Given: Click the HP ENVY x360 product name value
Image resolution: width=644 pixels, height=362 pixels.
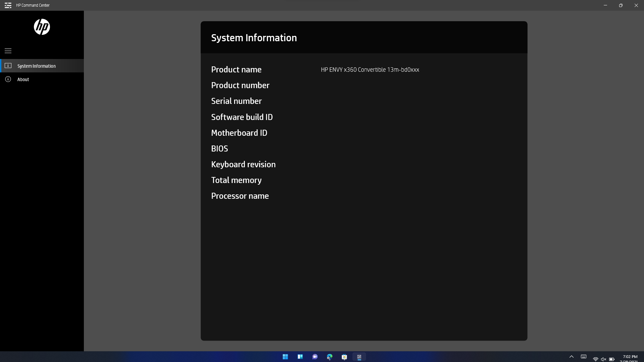Looking at the screenshot, I should click(370, 70).
